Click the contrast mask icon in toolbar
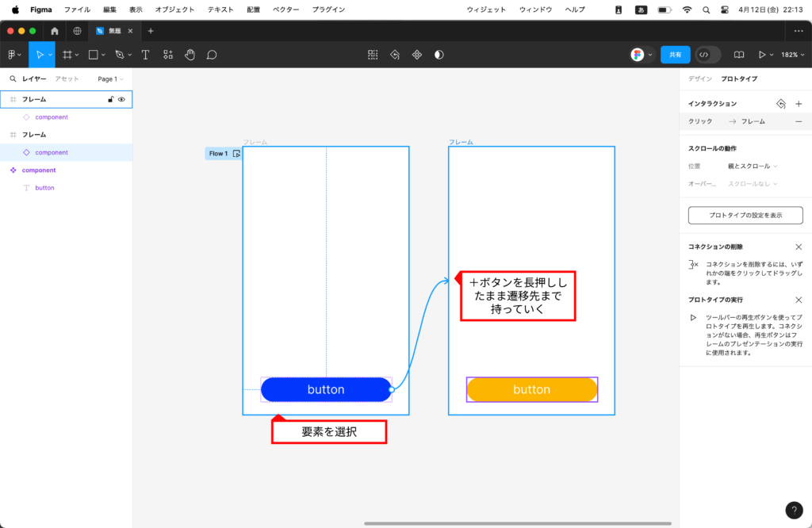The height and width of the screenshot is (528, 812). click(x=439, y=55)
